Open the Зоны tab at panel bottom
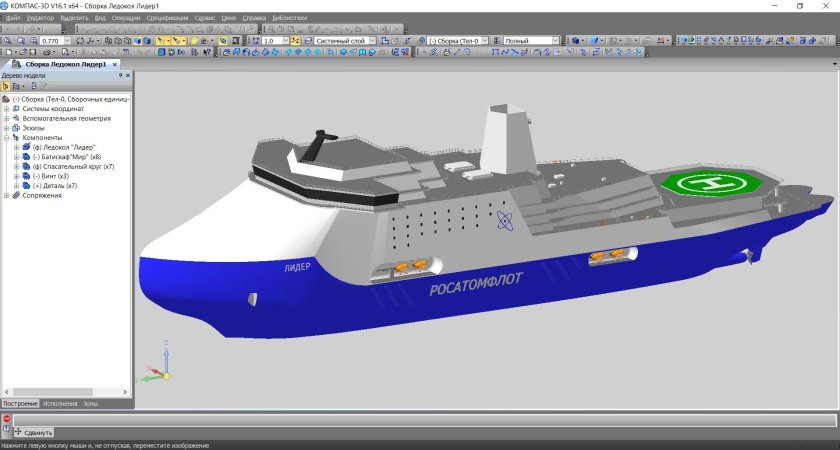Screen dimensions: 840x450 tap(90, 403)
